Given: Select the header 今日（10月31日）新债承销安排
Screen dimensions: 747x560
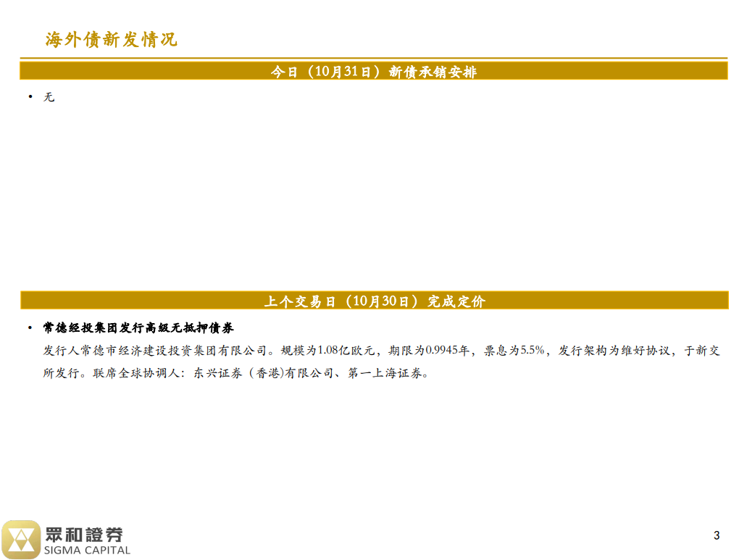Looking at the screenshot, I should pyautogui.click(x=374, y=72).
